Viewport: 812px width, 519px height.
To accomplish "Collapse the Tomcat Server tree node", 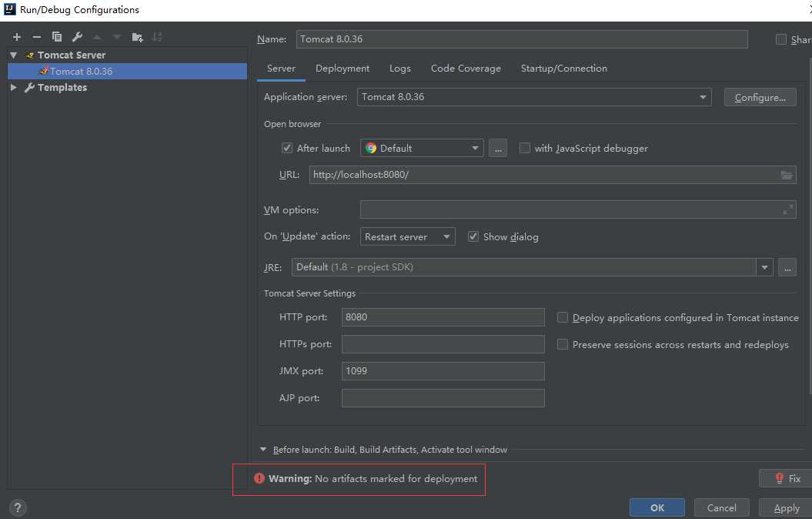I will [14, 55].
